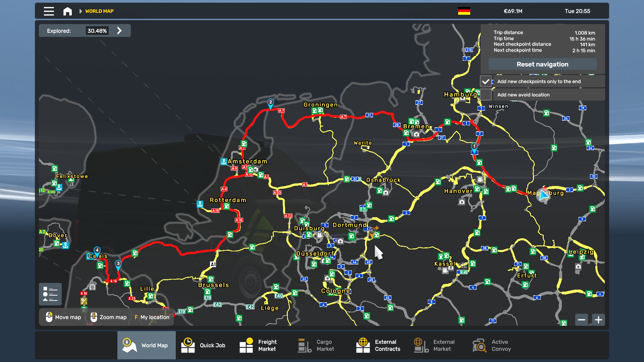Click the My location shortcut
The image size is (644, 362).
pyautogui.click(x=152, y=317)
